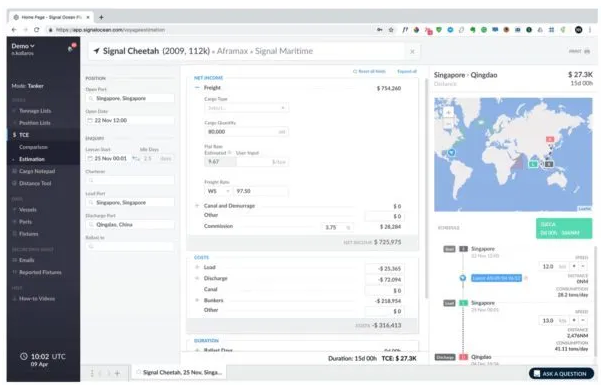
Task: Click the browser reload button
Action: click(36, 30)
